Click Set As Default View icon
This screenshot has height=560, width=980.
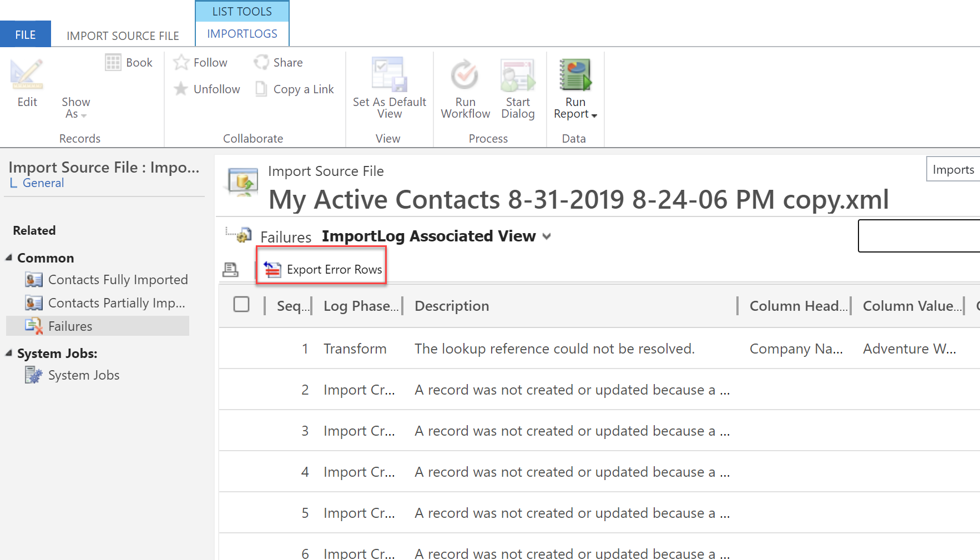point(389,75)
